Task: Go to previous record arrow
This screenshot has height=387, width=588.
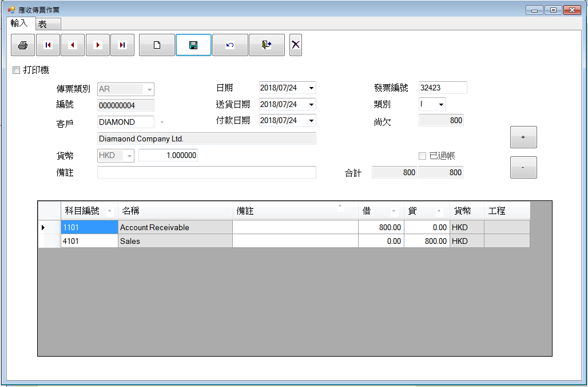Action: 73,45
